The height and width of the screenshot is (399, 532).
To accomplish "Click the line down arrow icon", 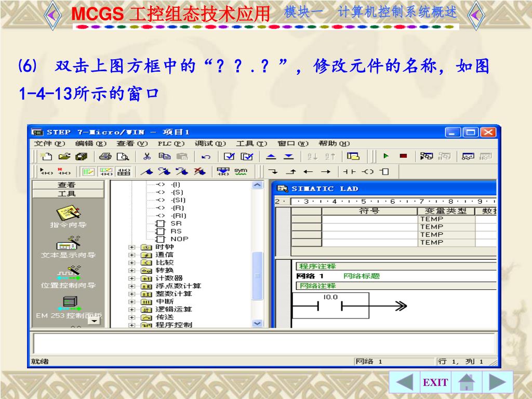I will pos(273,171).
